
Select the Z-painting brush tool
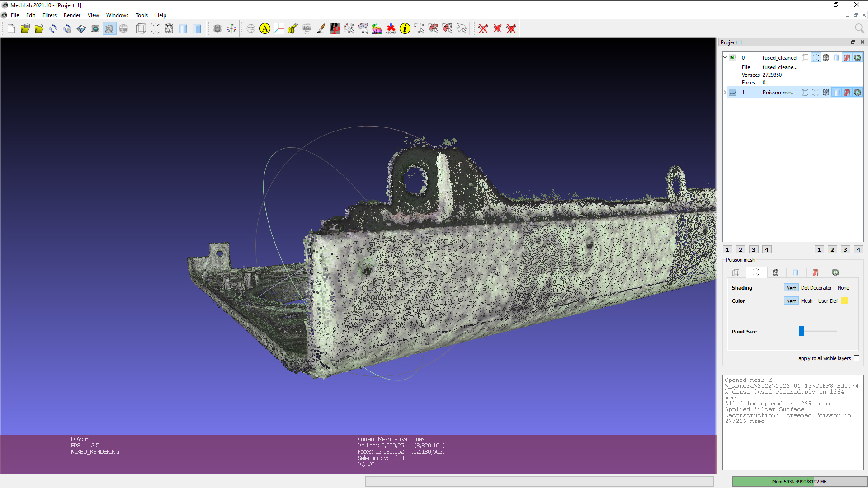click(x=321, y=29)
